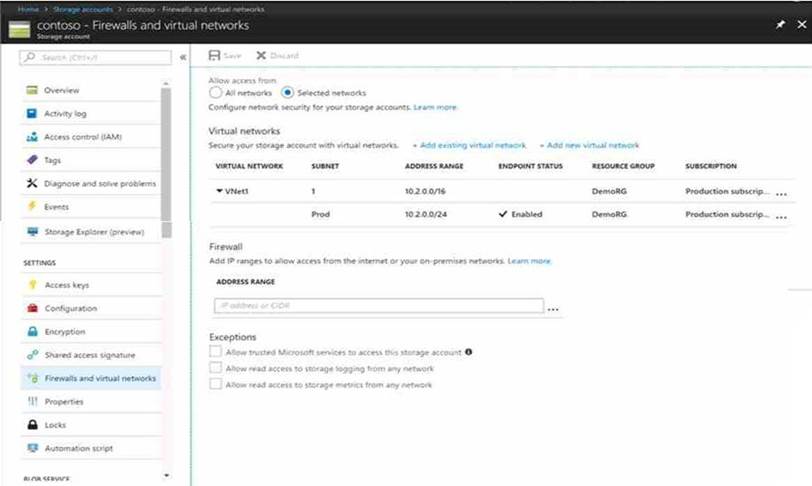This screenshot has height=486, width=812.
Task: Select the All networks radio button
Action: click(x=214, y=93)
